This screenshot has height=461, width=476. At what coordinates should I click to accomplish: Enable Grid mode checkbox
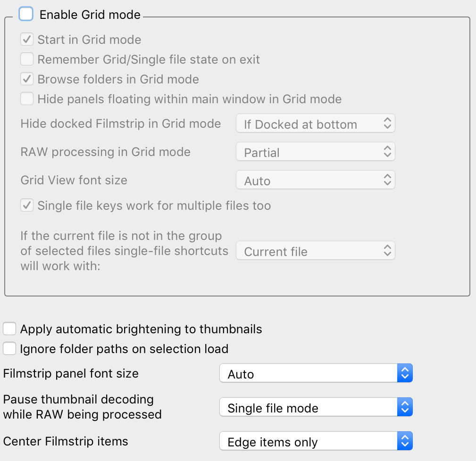coord(26,14)
